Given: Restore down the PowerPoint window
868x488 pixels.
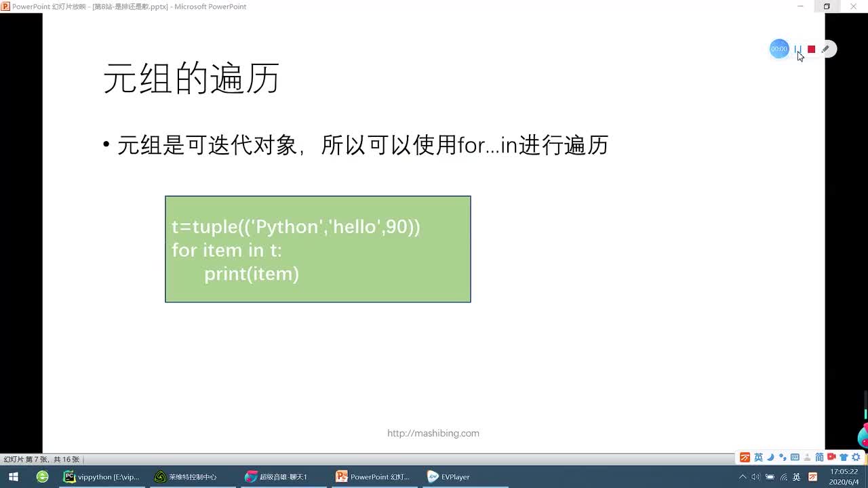Looking at the screenshot, I should tap(827, 6).
